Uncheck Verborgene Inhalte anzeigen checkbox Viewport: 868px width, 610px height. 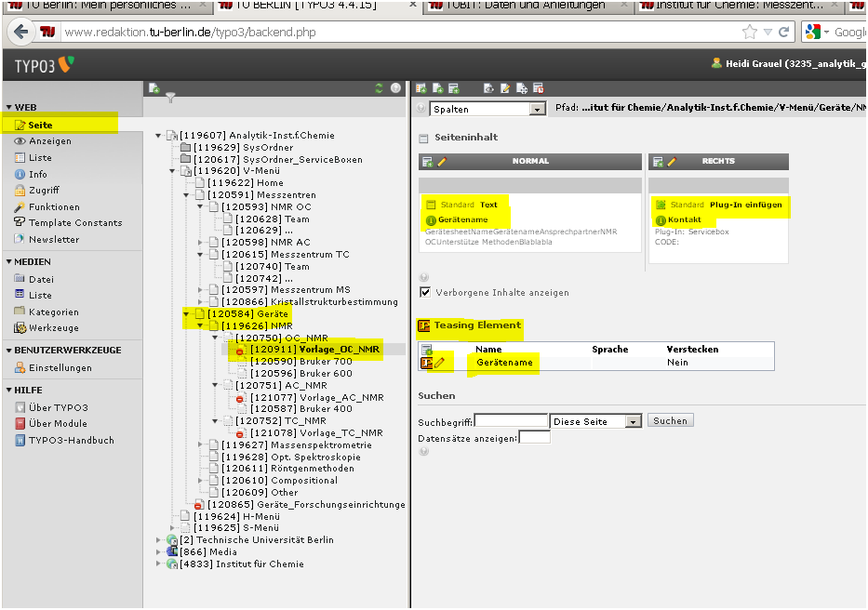point(425,292)
